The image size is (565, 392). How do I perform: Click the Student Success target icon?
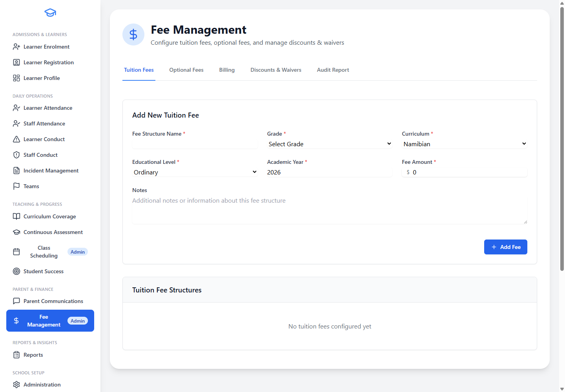(x=16, y=271)
